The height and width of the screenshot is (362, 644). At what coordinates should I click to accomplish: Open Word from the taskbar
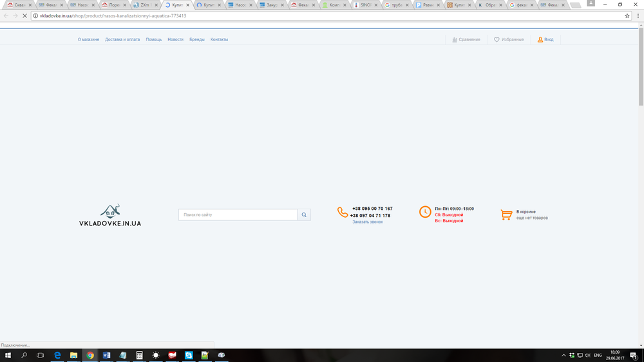pyautogui.click(x=106, y=355)
